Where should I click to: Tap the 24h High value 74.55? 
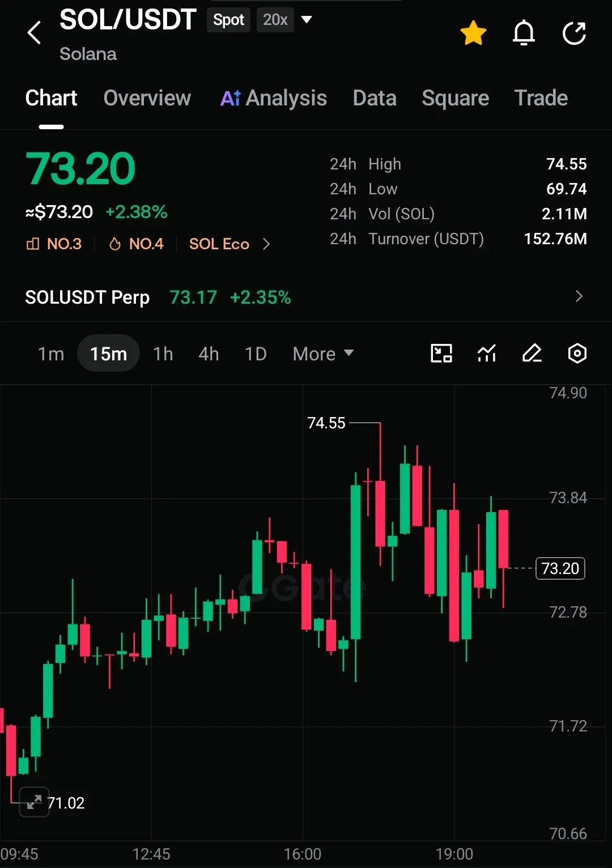pos(567,164)
